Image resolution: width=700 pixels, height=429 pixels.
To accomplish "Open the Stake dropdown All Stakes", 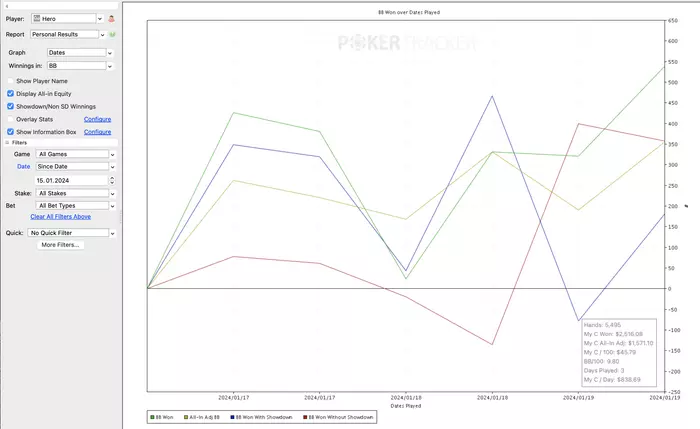I will click(75, 193).
